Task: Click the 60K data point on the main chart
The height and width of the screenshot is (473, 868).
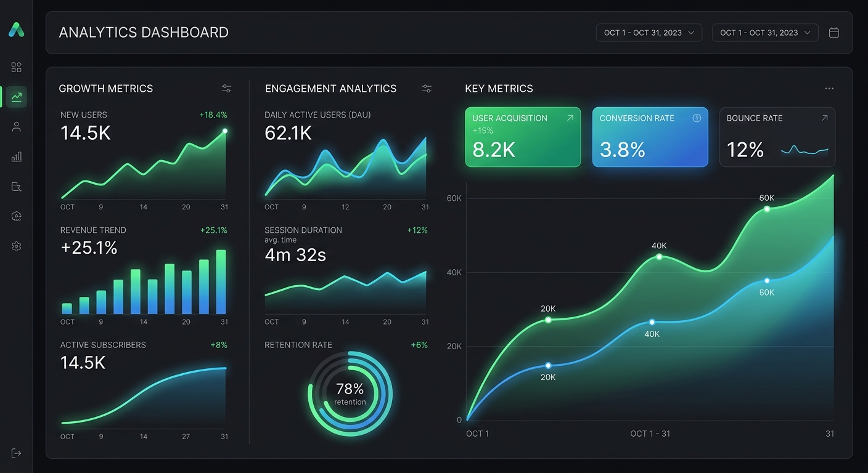Action: (x=767, y=209)
